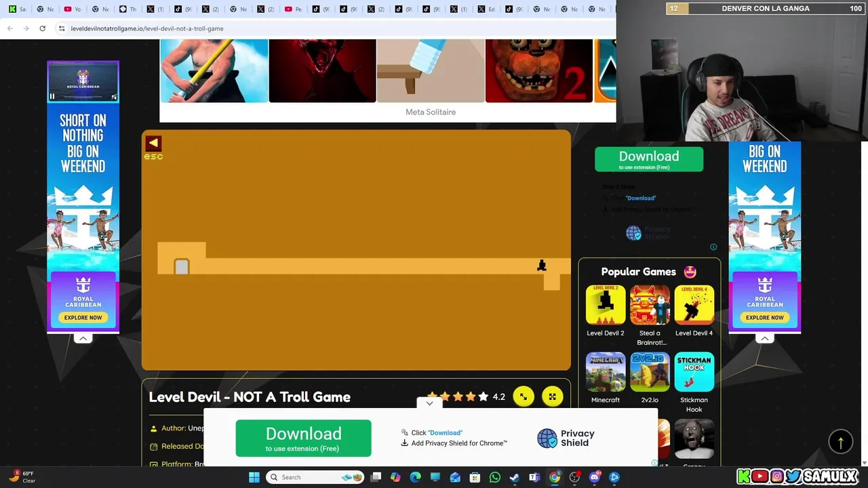
Task: Click the Popular Games heading
Action: [639, 272]
